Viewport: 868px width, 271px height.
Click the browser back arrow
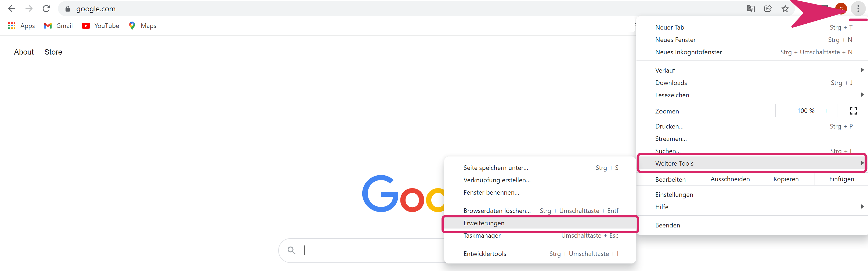pos(12,9)
